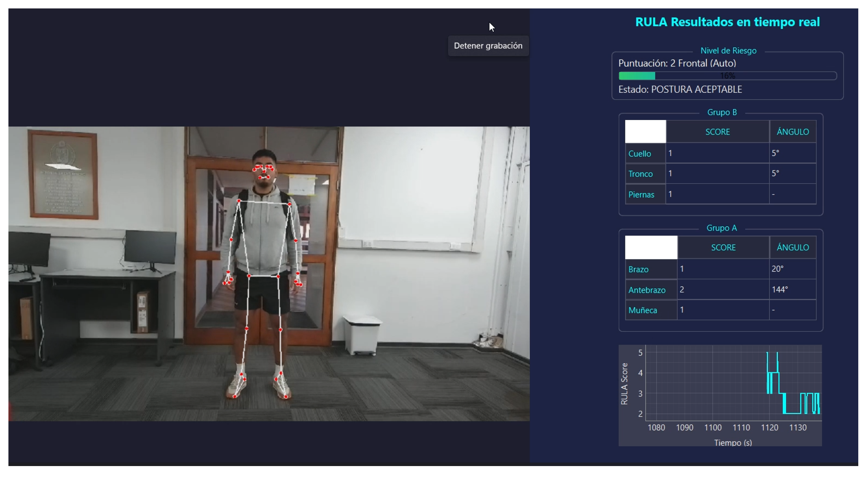This screenshot has height=480, width=868.
Task: Select the Piernas row label in Grupo B
Action: [641, 195]
